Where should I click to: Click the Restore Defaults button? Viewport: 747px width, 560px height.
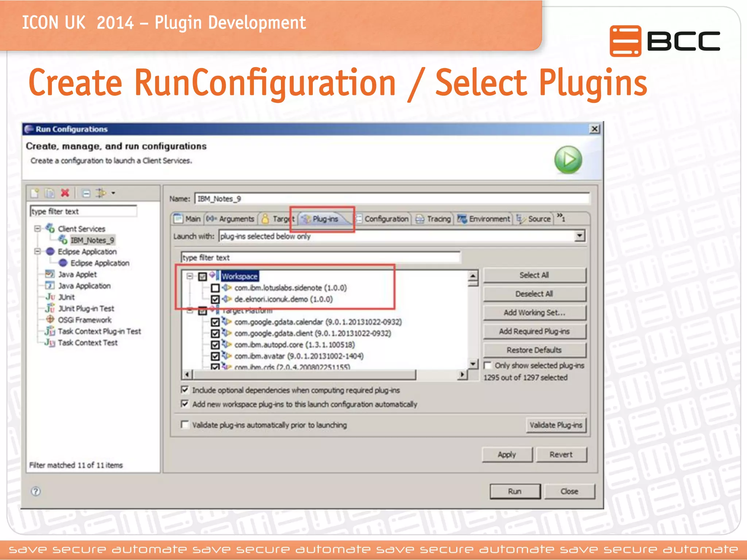(534, 350)
